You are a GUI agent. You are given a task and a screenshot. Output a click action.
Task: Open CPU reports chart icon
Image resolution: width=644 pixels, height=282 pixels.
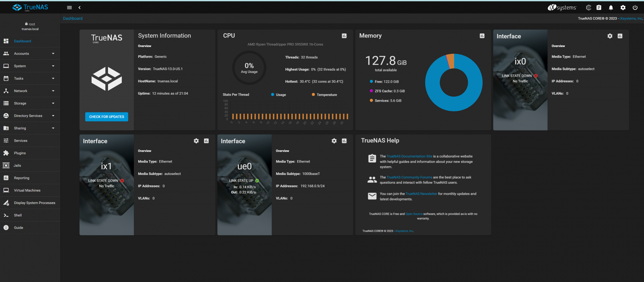pos(344,36)
